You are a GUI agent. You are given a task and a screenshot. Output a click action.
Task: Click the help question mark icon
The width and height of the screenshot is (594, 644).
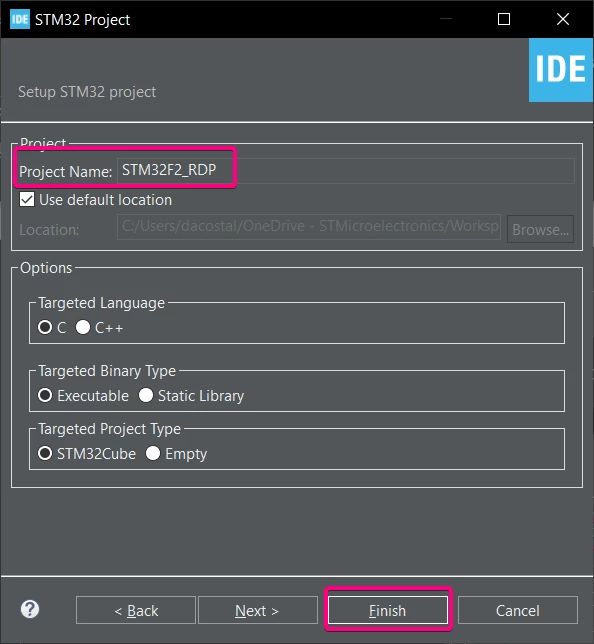30,610
